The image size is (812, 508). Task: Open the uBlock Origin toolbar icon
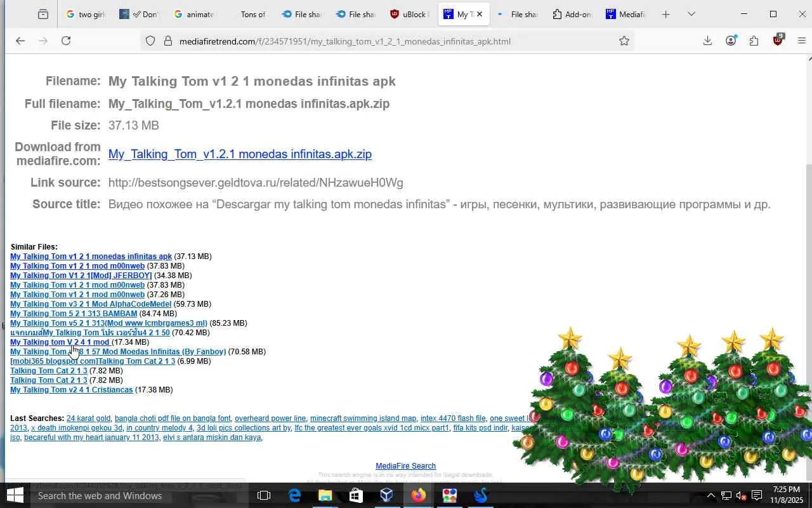778,40
